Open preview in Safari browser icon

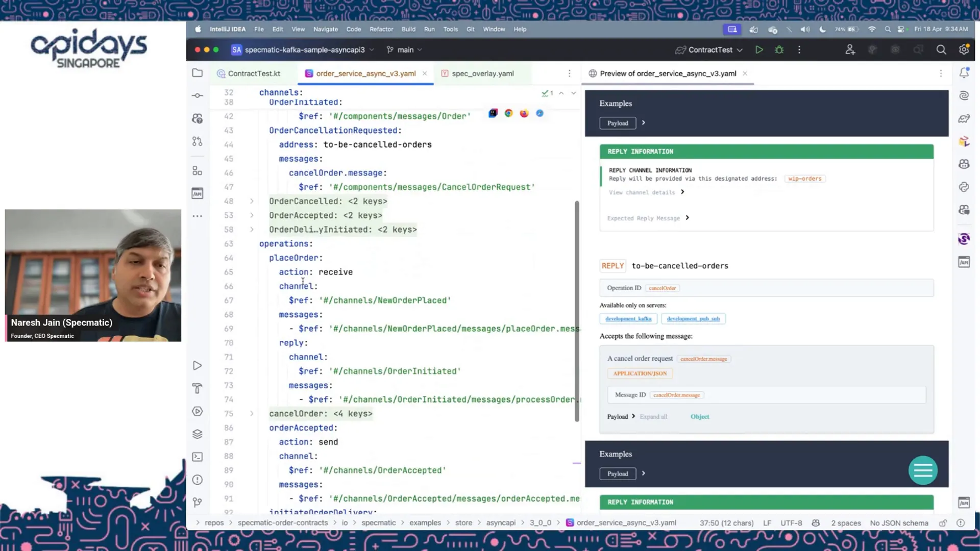coord(540,113)
